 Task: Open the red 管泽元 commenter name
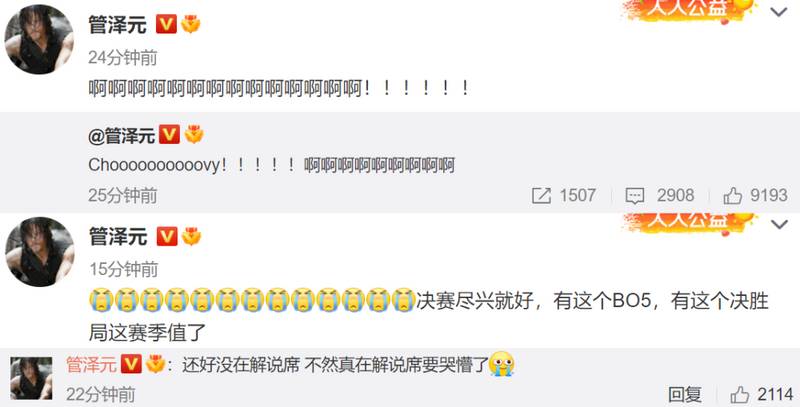tap(91, 364)
